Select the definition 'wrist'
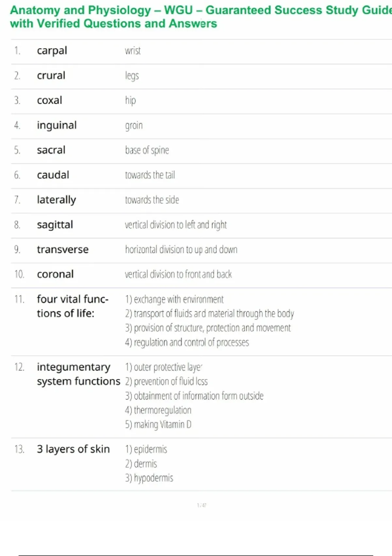This screenshot has height=556, width=392. (133, 51)
